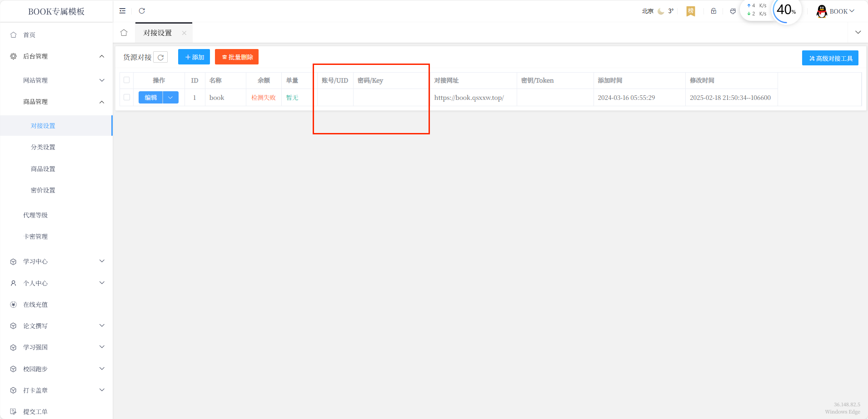This screenshot has height=419, width=868.
Task: Open the tabs options dropdown chevron
Action: [858, 32]
